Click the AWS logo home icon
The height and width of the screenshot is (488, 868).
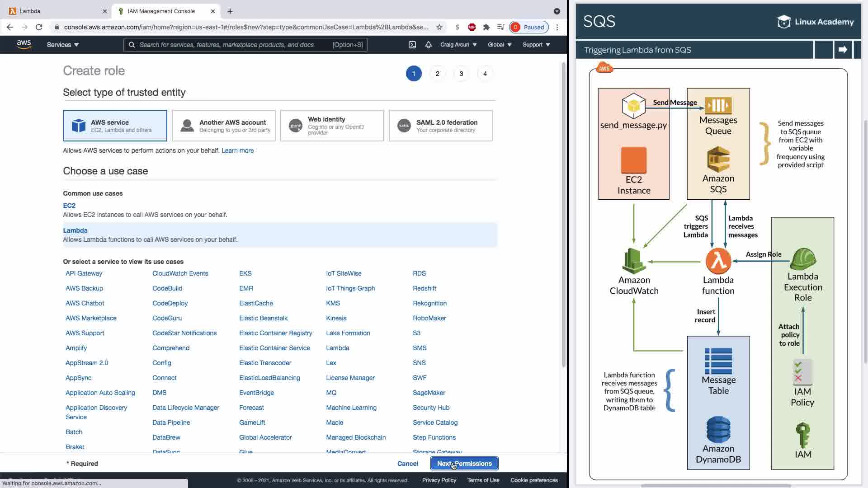(24, 44)
